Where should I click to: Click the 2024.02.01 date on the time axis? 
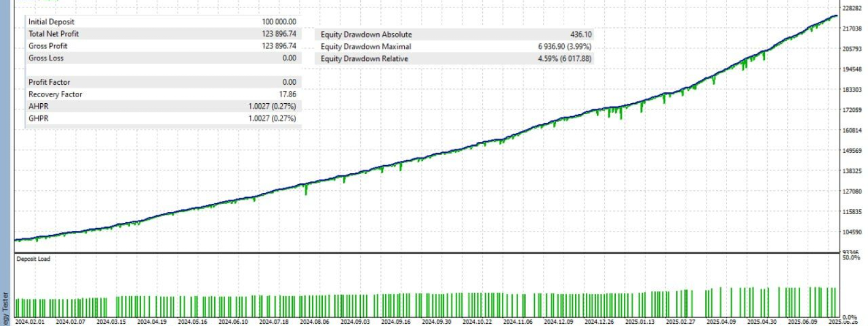(30, 322)
